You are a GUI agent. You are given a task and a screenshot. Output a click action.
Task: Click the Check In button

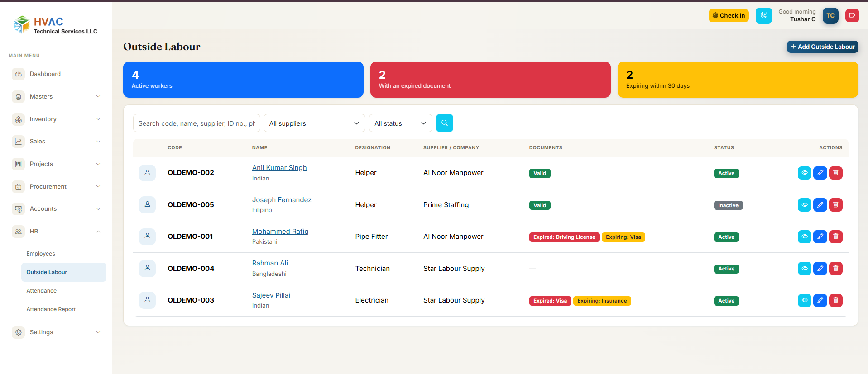click(729, 15)
